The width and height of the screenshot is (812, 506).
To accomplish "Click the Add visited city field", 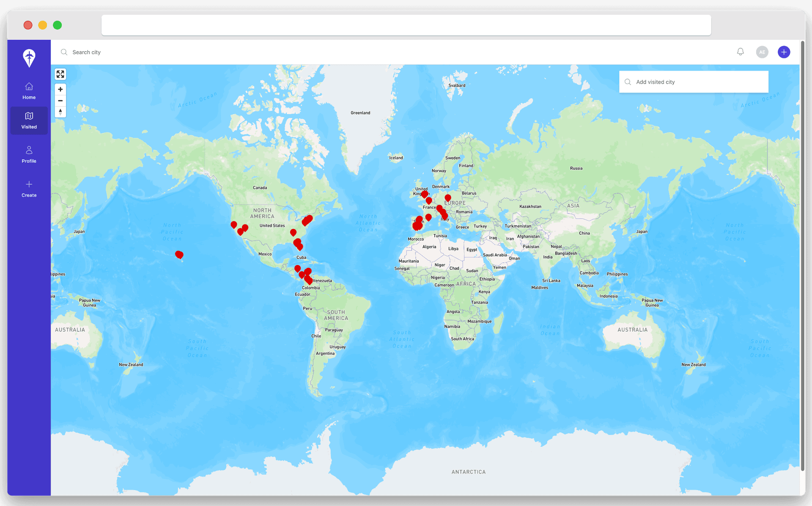I will click(694, 82).
